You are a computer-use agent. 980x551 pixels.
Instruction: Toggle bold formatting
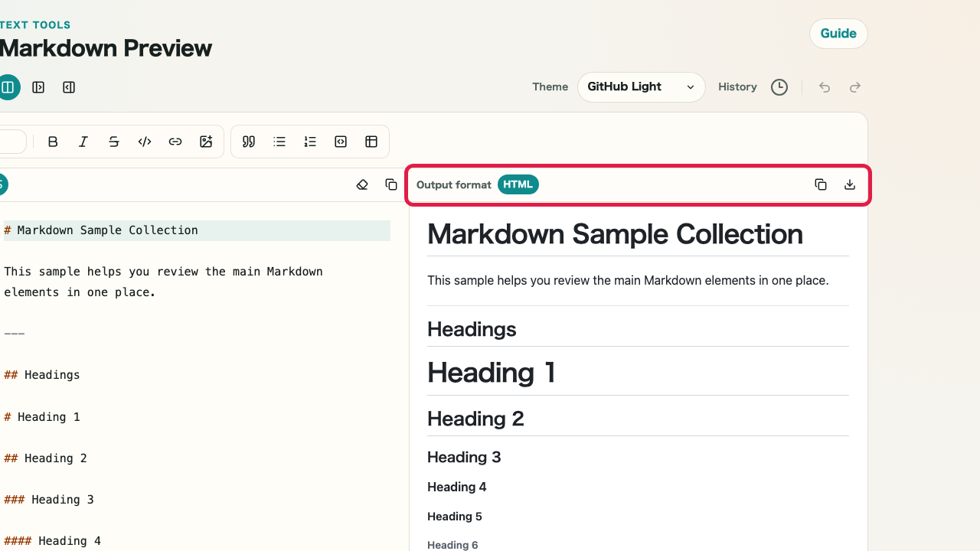point(53,142)
